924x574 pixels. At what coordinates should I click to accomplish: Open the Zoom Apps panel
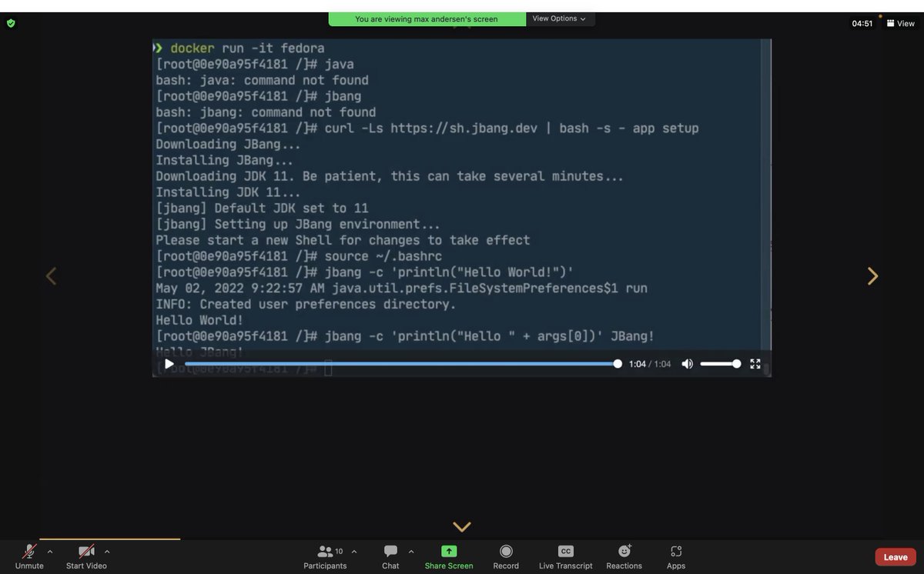point(676,556)
